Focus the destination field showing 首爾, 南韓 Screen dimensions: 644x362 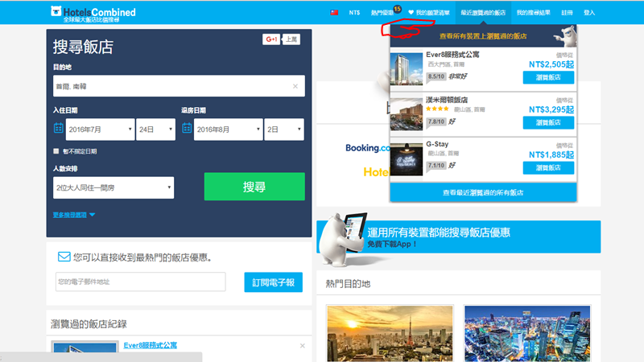(x=179, y=86)
